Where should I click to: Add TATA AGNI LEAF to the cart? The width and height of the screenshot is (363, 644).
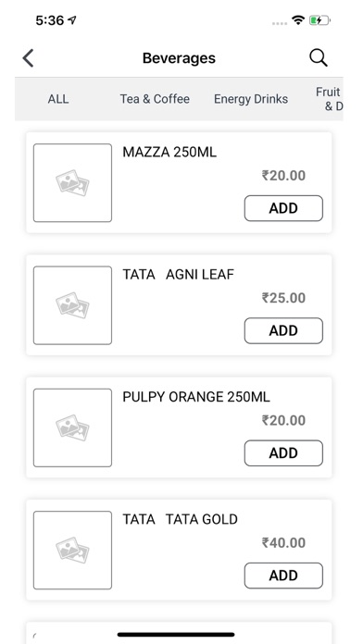click(283, 330)
